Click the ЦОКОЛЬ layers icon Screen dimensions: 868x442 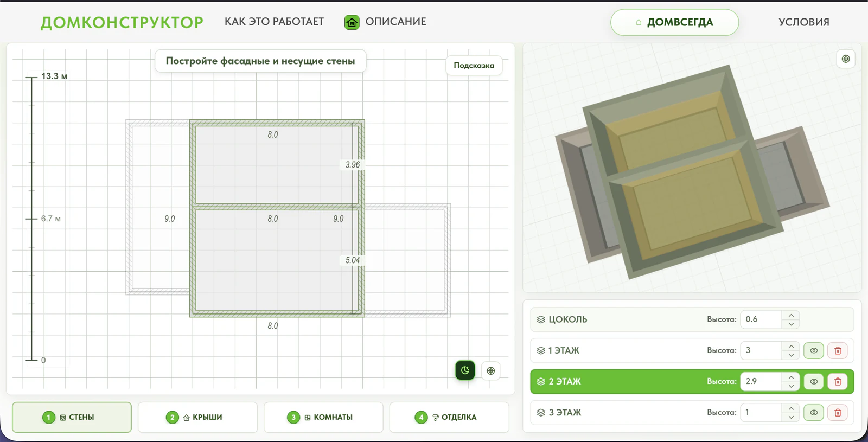coord(541,319)
